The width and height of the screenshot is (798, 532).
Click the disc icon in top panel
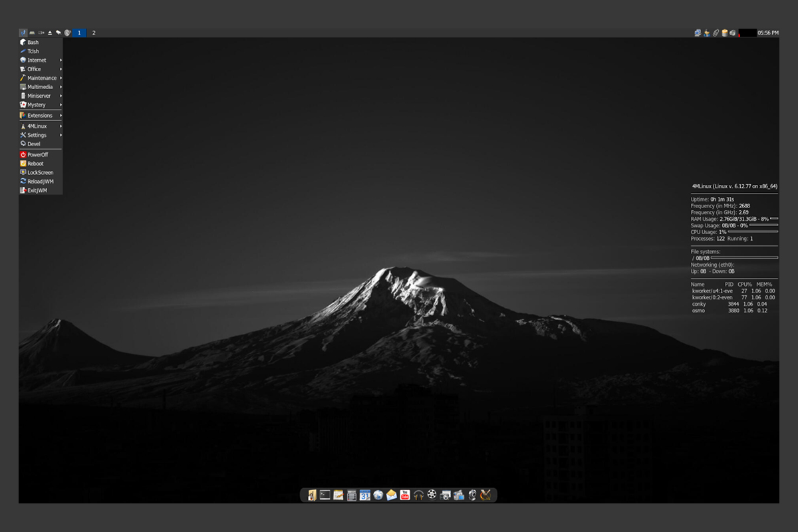click(x=67, y=33)
